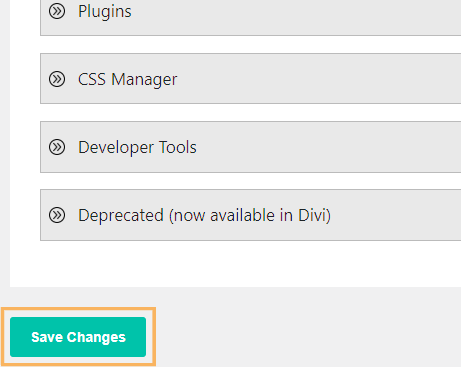Click the double-chevron icon beside Plugins
The width and height of the screenshot is (461, 367).
(x=57, y=11)
